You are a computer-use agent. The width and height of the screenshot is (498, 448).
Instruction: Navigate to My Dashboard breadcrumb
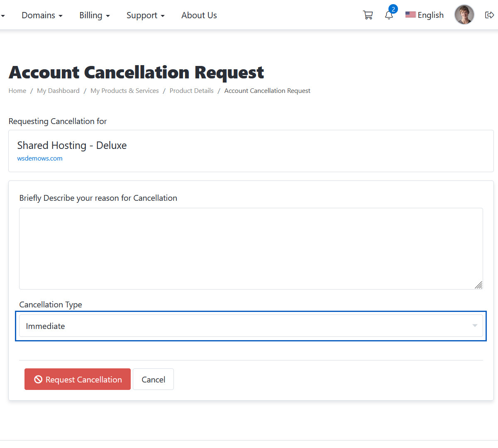[58, 91]
